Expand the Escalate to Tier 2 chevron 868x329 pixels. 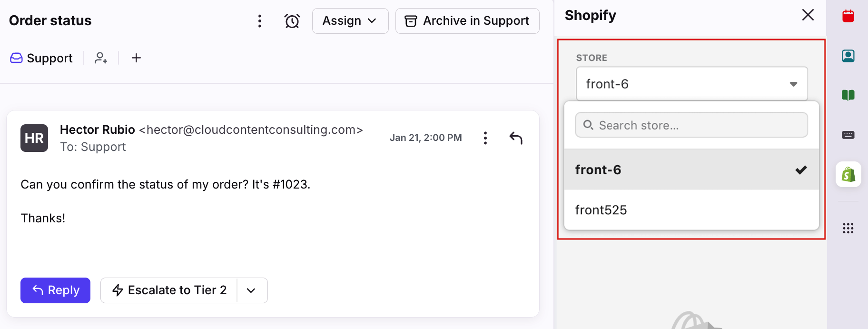pos(252,290)
